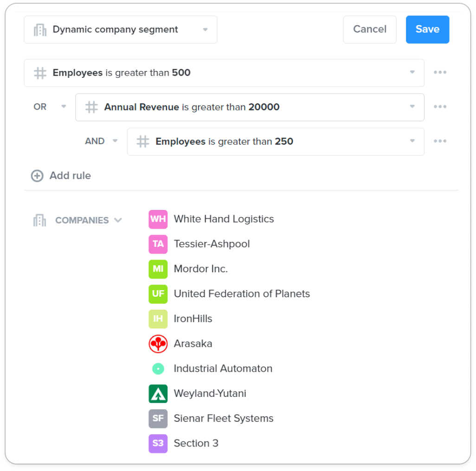476x471 pixels.
Task: Click the Industrial Automaton circle logo
Action: (158, 369)
